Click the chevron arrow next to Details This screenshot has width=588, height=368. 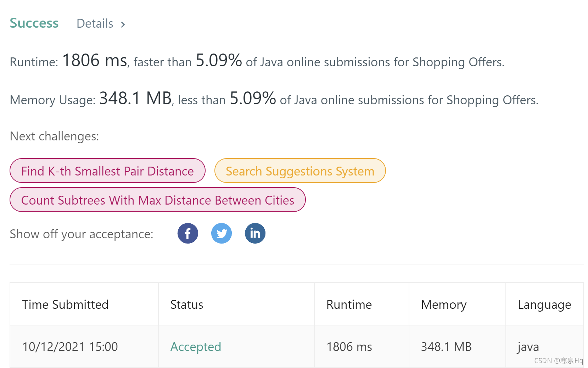click(123, 24)
